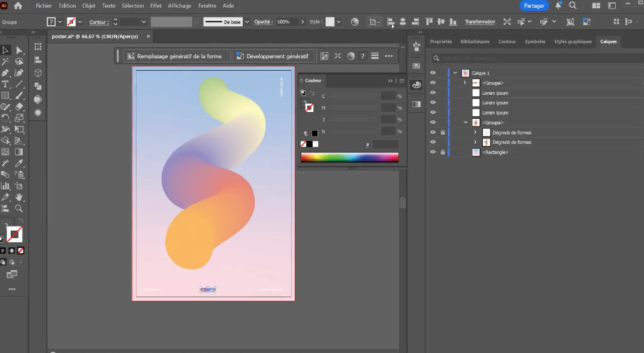Click the Partager button

click(534, 5)
